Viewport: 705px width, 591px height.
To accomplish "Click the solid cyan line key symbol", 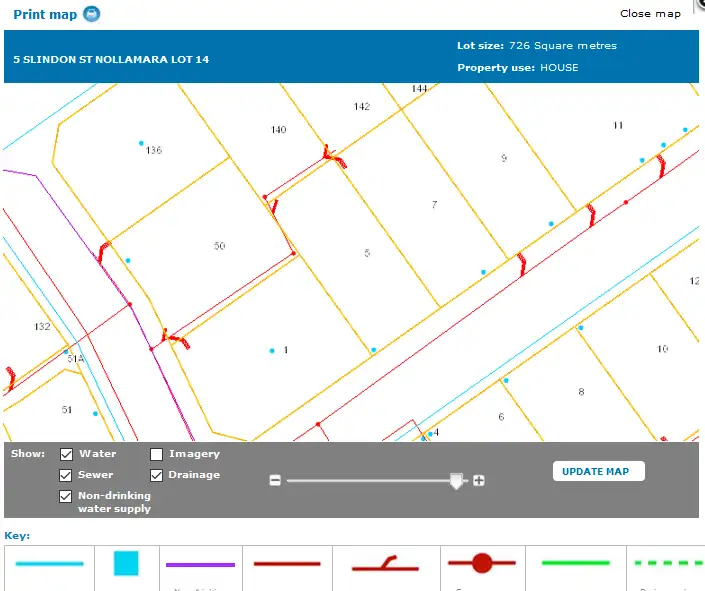I will tap(49, 563).
